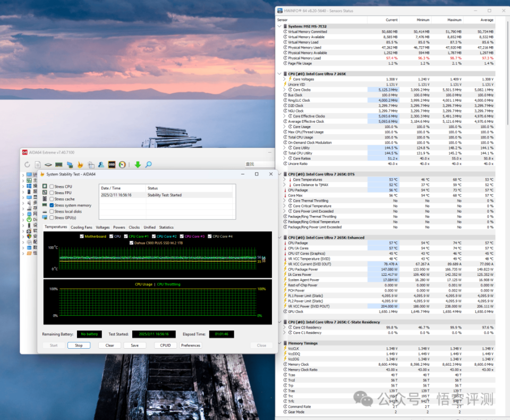Open the Statistics tab

(x=166, y=227)
